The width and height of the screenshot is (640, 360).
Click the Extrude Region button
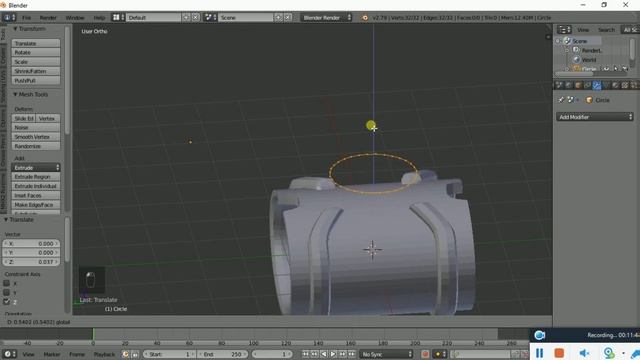point(36,177)
